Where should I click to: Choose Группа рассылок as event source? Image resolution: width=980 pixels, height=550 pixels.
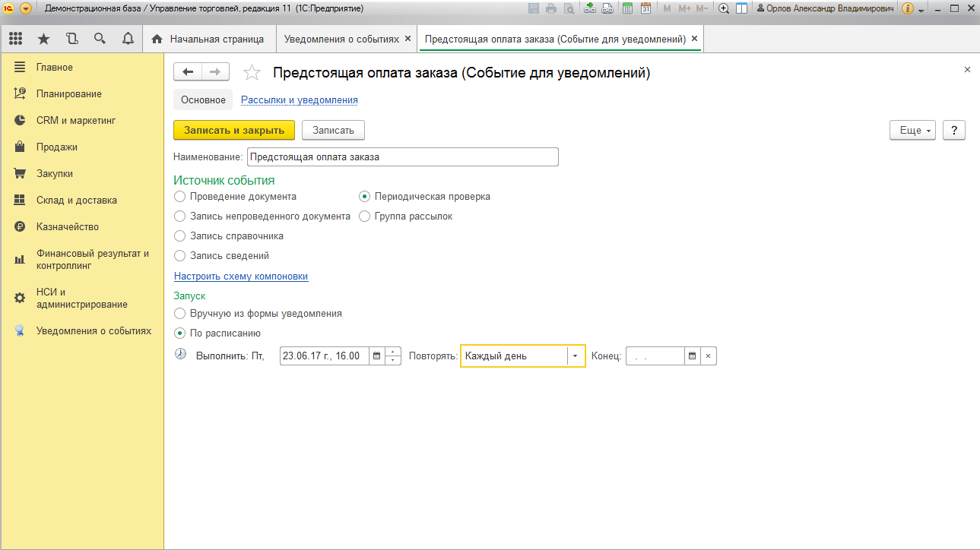click(365, 217)
